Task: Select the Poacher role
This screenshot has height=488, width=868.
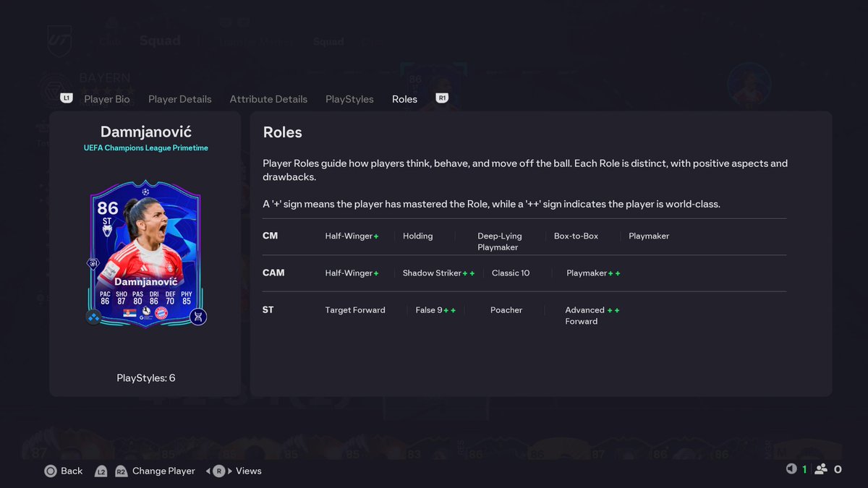Action: tap(506, 310)
